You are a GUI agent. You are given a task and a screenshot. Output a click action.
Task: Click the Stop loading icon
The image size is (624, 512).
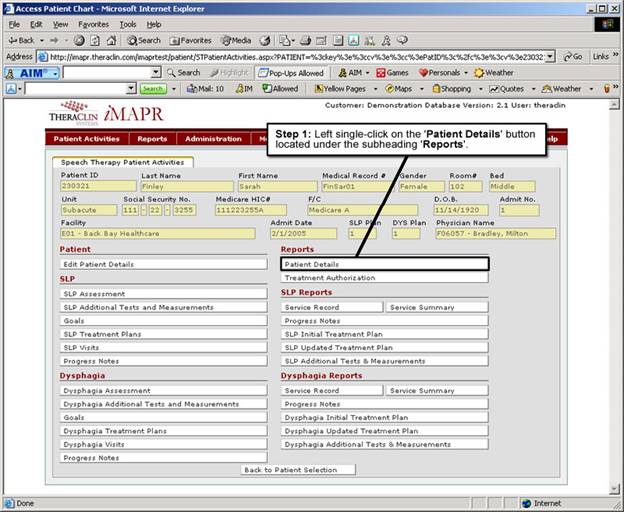[77, 40]
